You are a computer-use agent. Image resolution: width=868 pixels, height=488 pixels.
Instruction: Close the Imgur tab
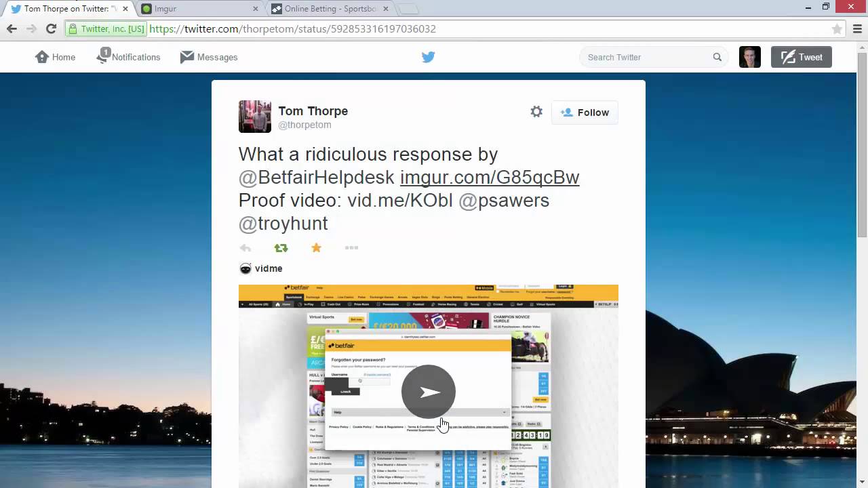256,9
